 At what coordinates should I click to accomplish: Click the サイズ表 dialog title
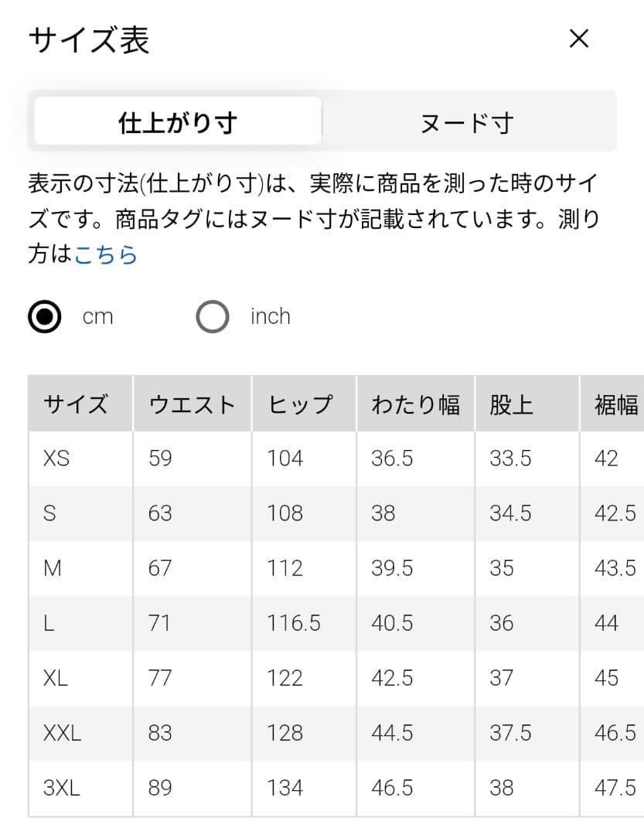pos(89,40)
